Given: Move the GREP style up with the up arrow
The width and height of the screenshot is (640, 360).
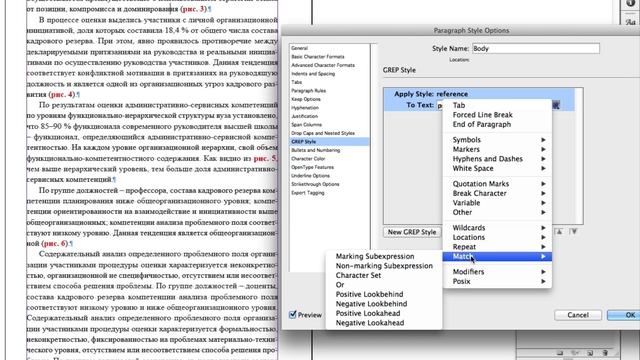Looking at the screenshot, I should tap(559, 231).
